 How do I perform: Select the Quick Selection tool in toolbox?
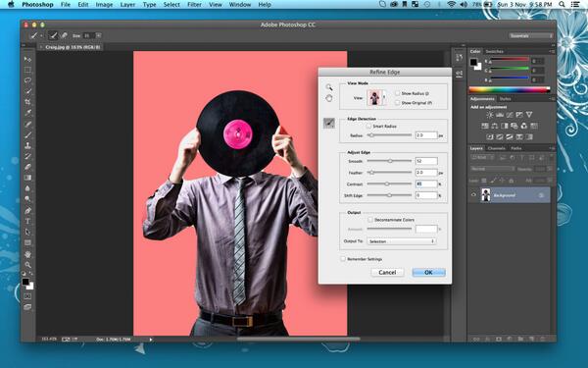pos(27,91)
